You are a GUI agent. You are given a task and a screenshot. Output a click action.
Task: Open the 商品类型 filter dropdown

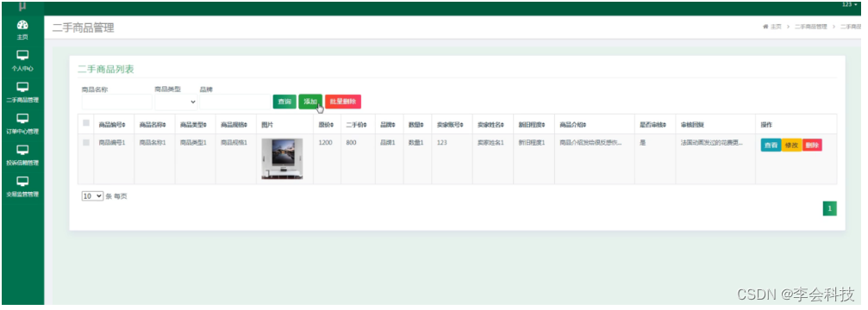click(x=176, y=102)
